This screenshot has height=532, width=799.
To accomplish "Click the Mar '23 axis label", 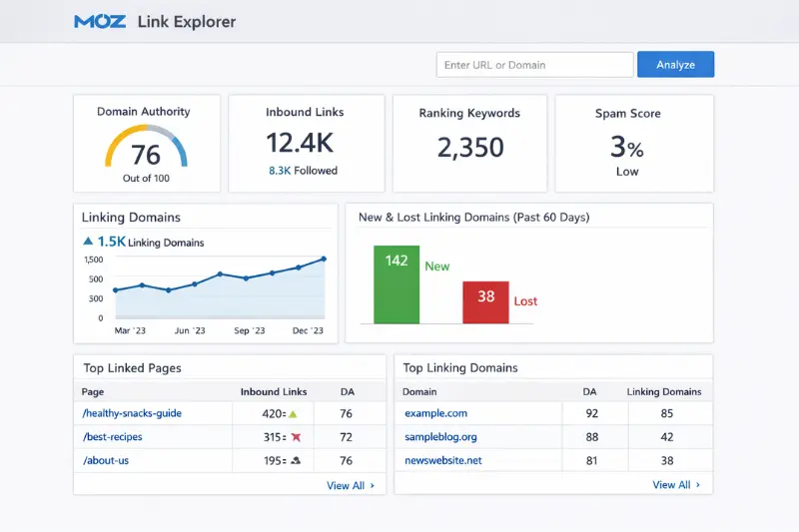I will (130, 330).
